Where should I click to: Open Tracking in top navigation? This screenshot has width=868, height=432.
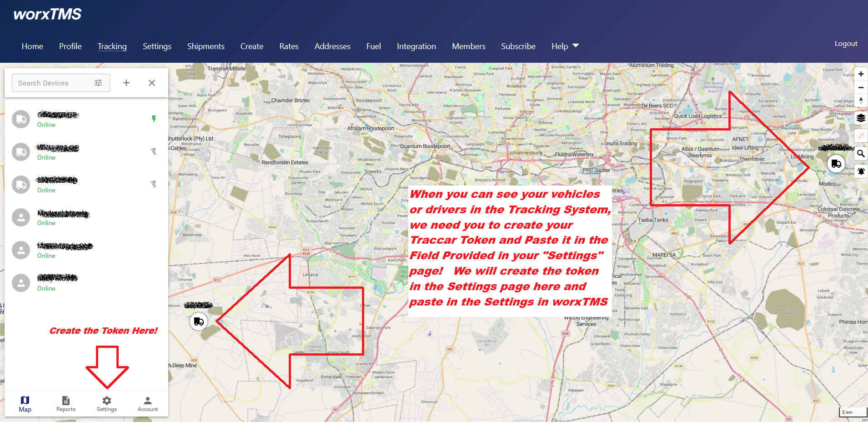coord(112,46)
